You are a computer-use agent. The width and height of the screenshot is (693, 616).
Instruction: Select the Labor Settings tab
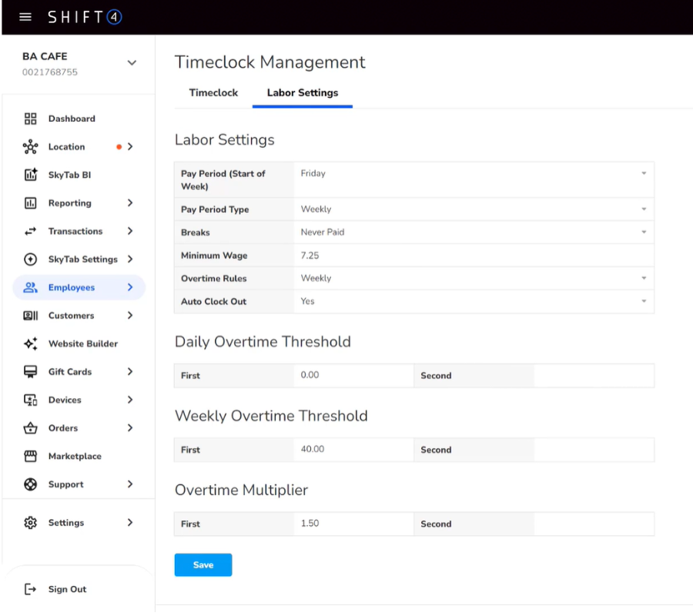[x=303, y=92]
